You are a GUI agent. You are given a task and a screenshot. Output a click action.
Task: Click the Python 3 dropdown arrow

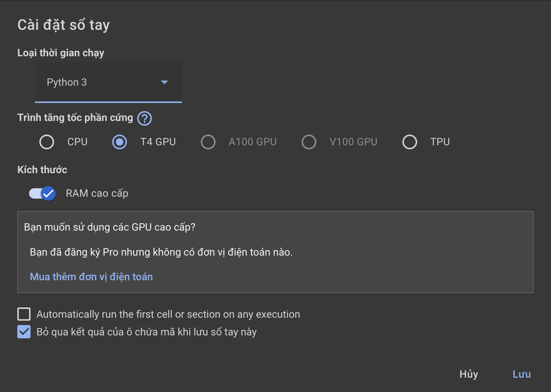[164, 82]
